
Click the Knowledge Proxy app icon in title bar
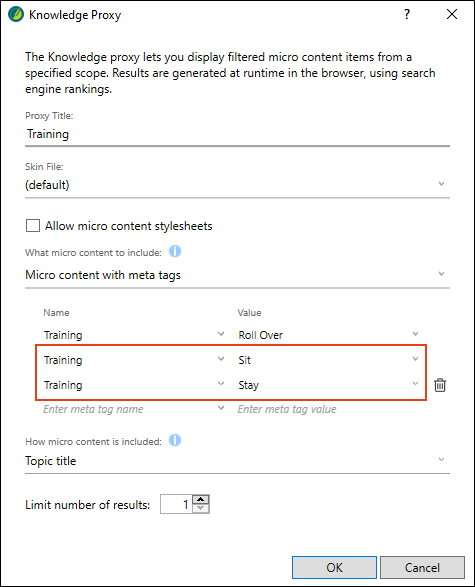(16, 15)
